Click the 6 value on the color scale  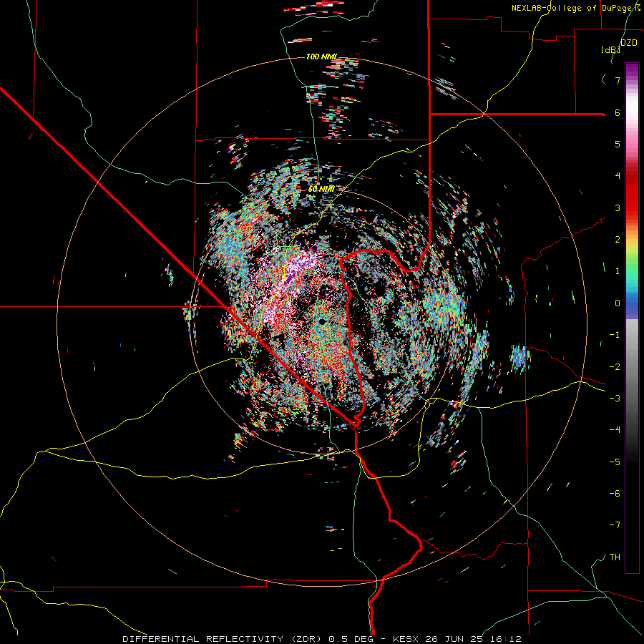pos(618,112)
